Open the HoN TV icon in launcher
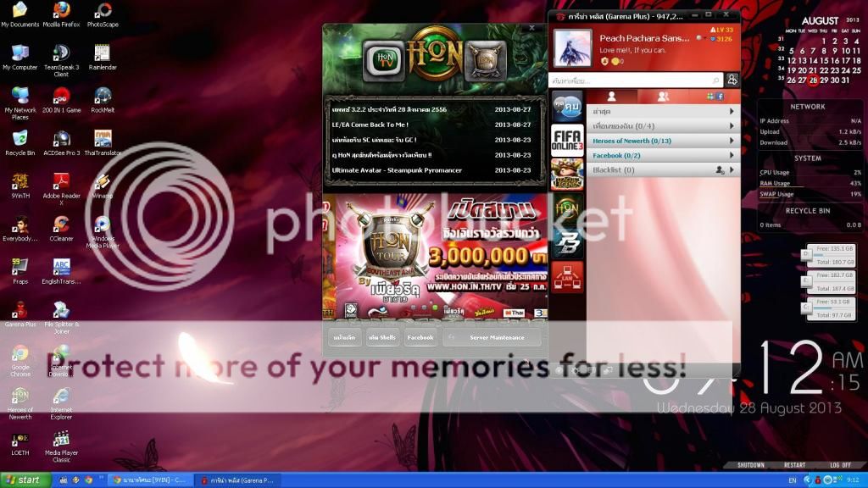868x488 pixels. pos(384,60)
